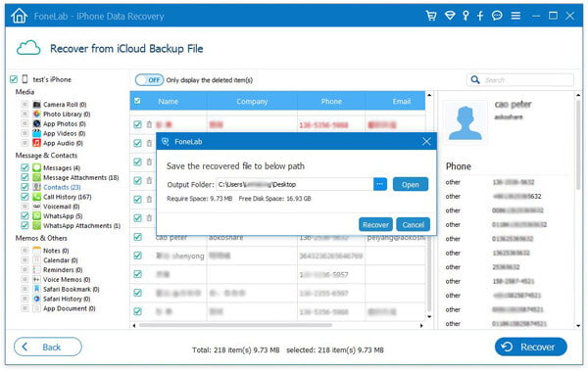Uncheck WhatsApp Attachments (1) checkbox
The image size is (588, 371).
24,225
